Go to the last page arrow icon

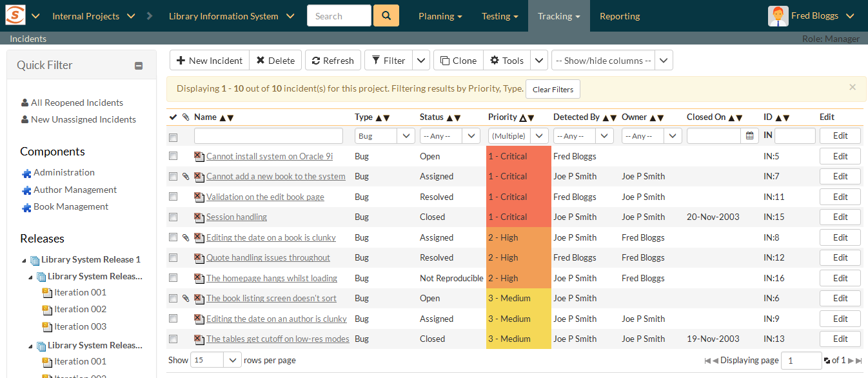[858, 361]
